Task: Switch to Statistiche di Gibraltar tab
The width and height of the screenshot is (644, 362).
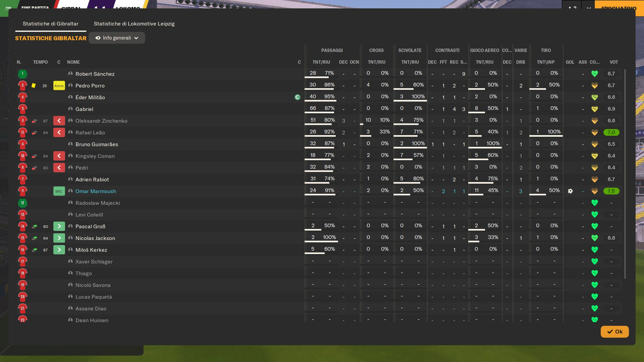Action: 50,24
